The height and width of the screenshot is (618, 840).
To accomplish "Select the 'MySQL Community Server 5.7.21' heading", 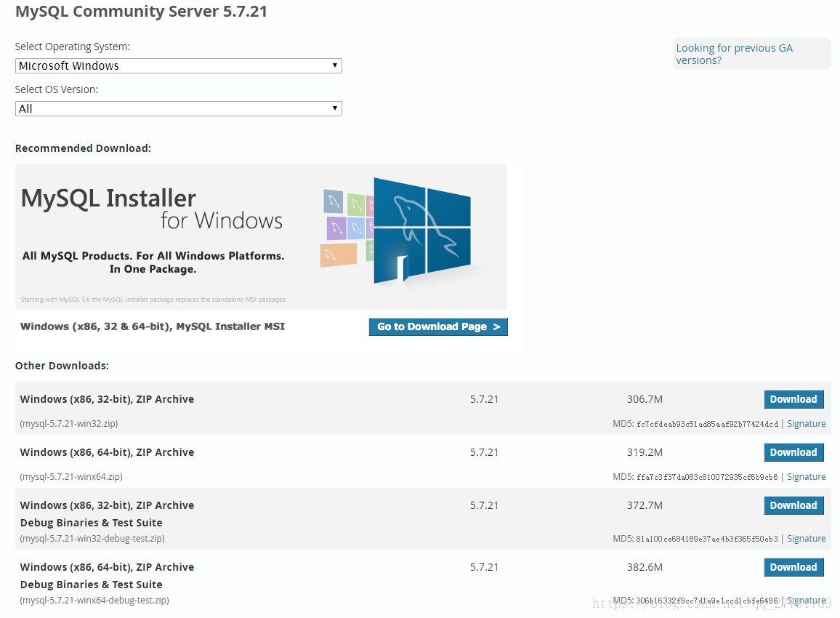I will click(x=141, y=12).
